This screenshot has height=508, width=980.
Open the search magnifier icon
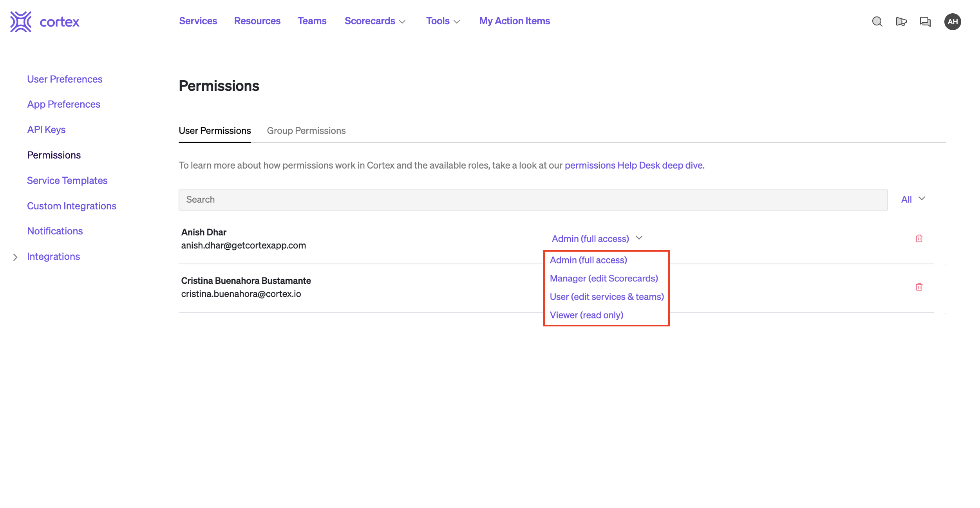877,22
